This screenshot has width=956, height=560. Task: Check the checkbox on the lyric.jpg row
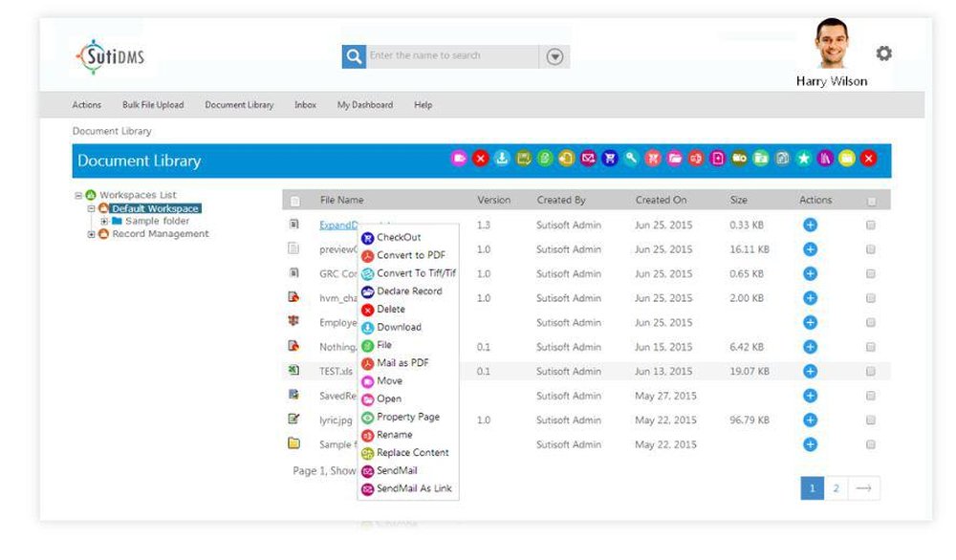coord(871,420)
